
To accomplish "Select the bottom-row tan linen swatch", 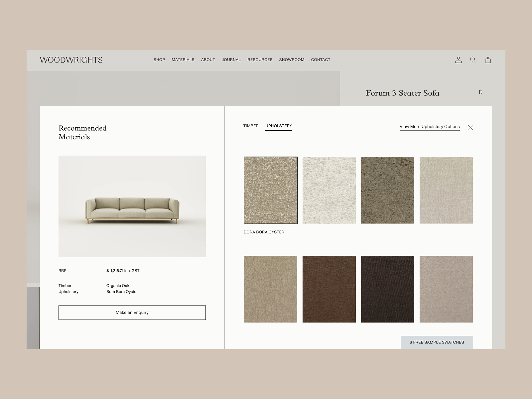I will tap(271, 289).
